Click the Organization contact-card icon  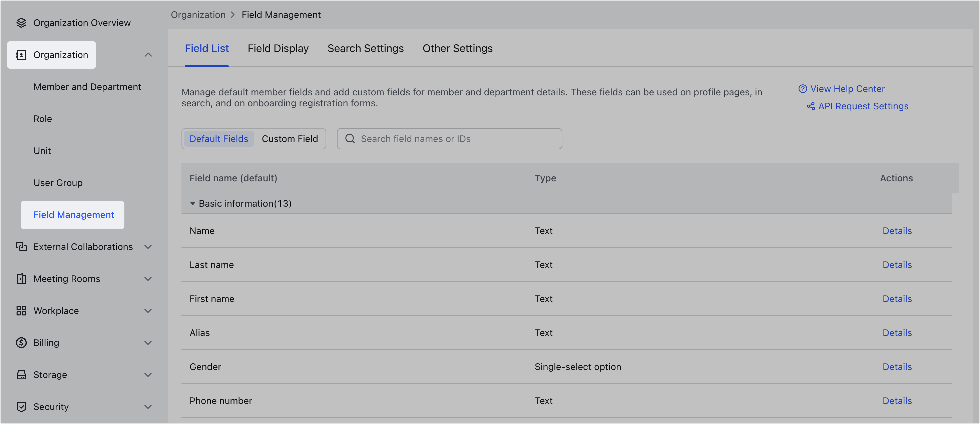point(21,55)
